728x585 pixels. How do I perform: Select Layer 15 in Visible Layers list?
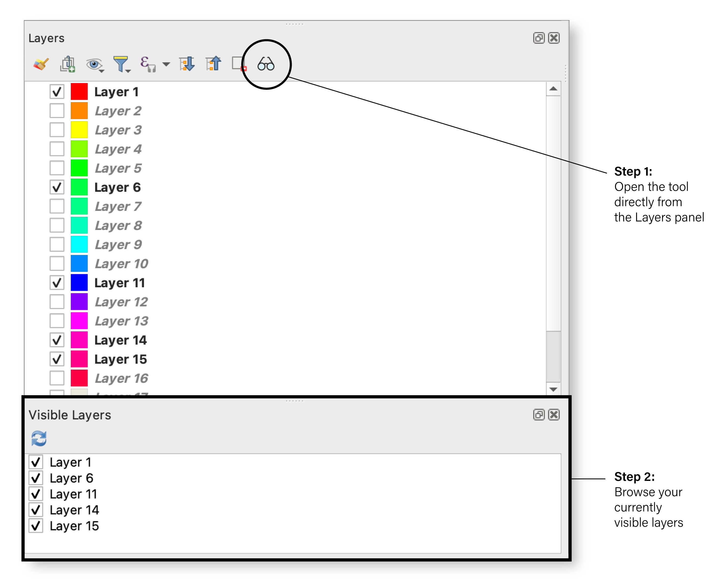click(x=74, y=526)
